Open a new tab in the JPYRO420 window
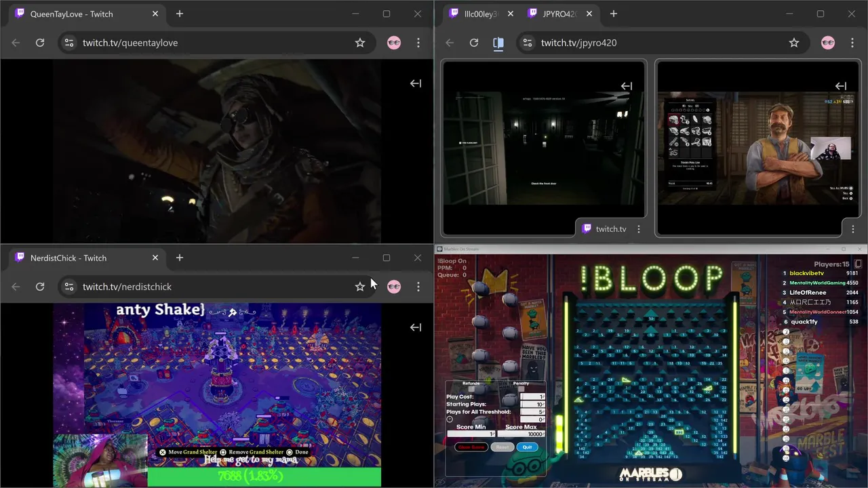This screenshot has height=488, width=868. click(614, 14)
